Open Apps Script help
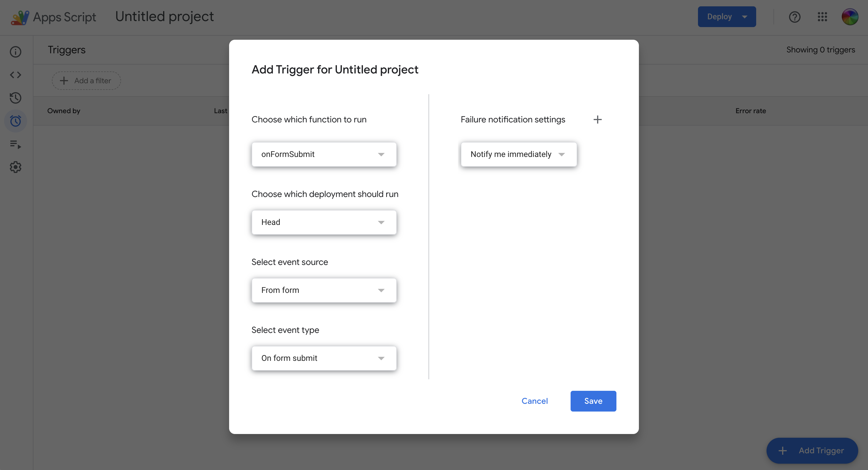Screen dimensions: 868x470 pos(795,16)
